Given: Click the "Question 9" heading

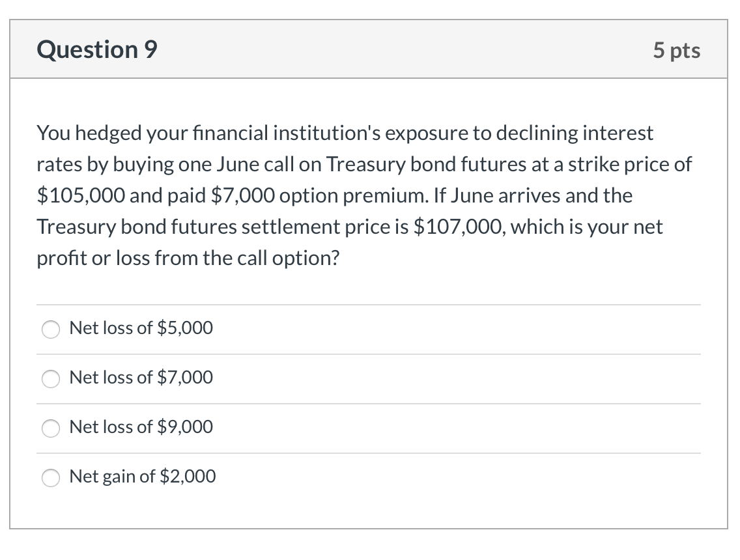Looking at the screenshot, I should [x=97, y=49].
